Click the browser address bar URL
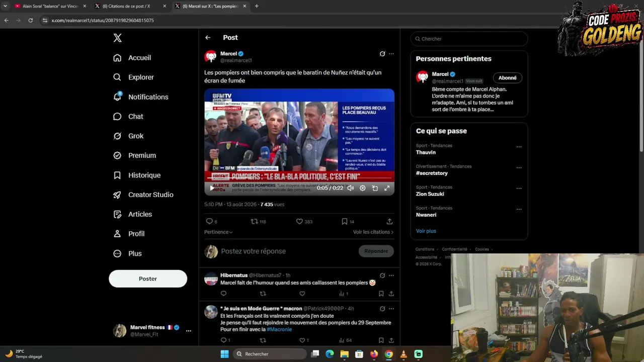Screen dimensions: 644x362 (x=103, y=21)
